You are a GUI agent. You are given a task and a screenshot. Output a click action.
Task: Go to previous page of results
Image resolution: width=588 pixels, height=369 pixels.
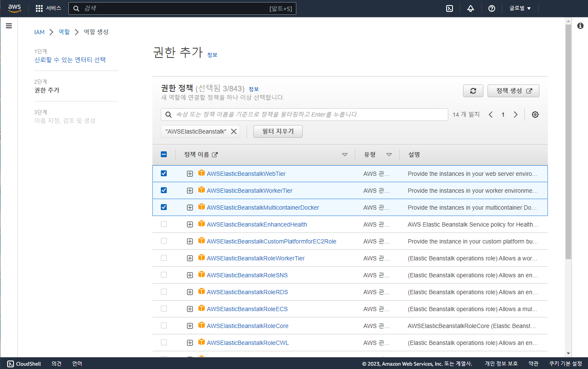490,115
